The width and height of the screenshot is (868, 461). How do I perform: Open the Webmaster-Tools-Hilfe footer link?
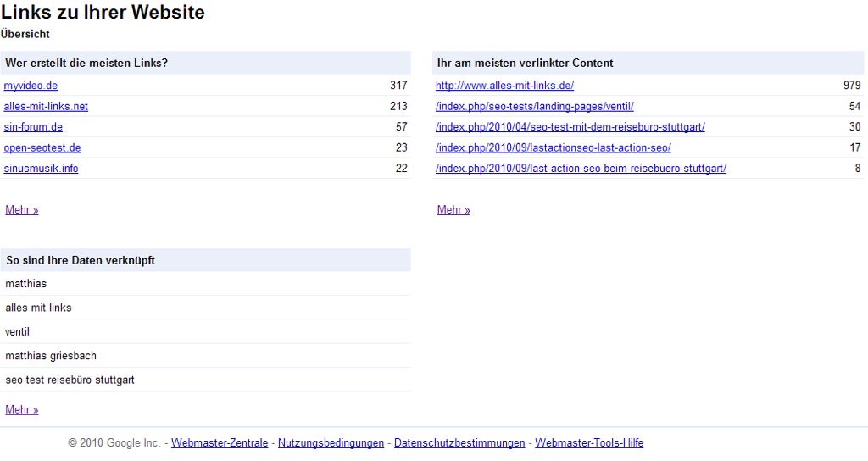point(589,442)
